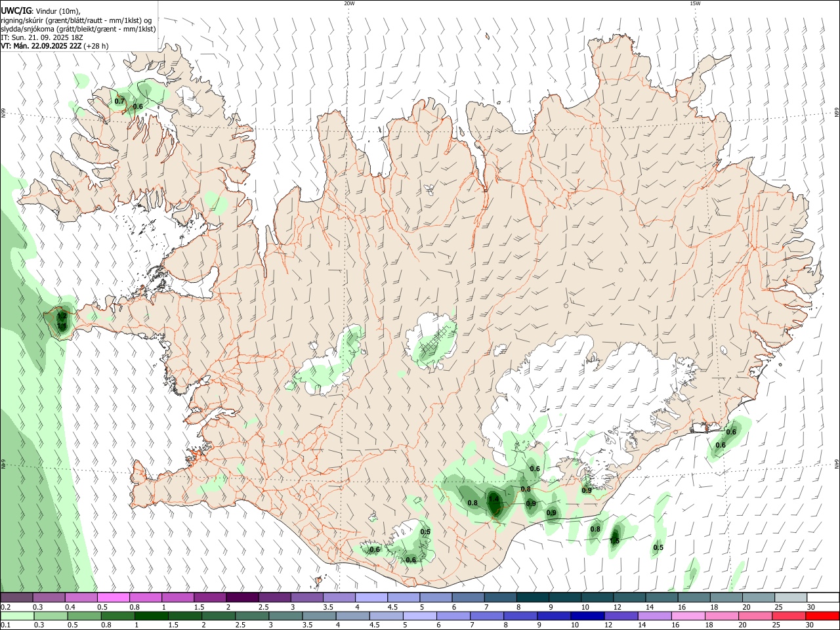Click the 0.7 precipitation value in the Westfjords
The image size is (840, 630).
119,101
